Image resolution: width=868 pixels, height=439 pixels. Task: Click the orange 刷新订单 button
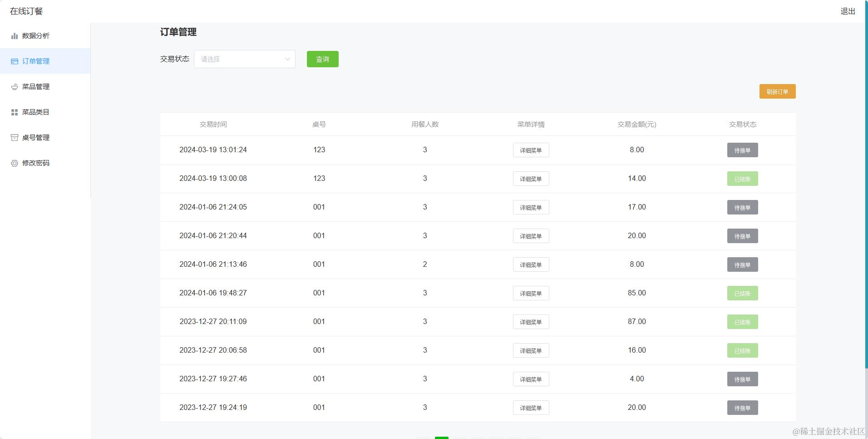[777, 91]
